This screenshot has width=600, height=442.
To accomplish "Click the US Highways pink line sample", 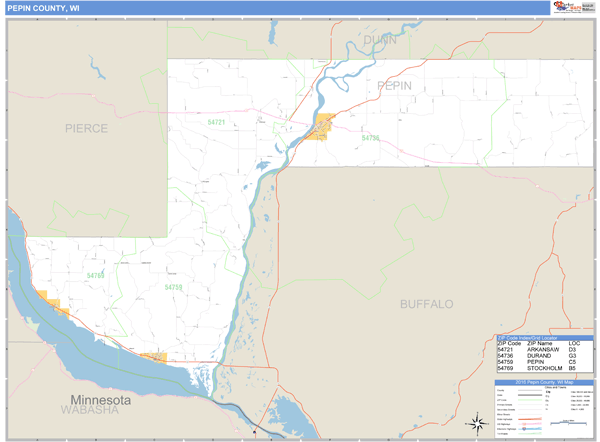I will click(x=530, y=424).
